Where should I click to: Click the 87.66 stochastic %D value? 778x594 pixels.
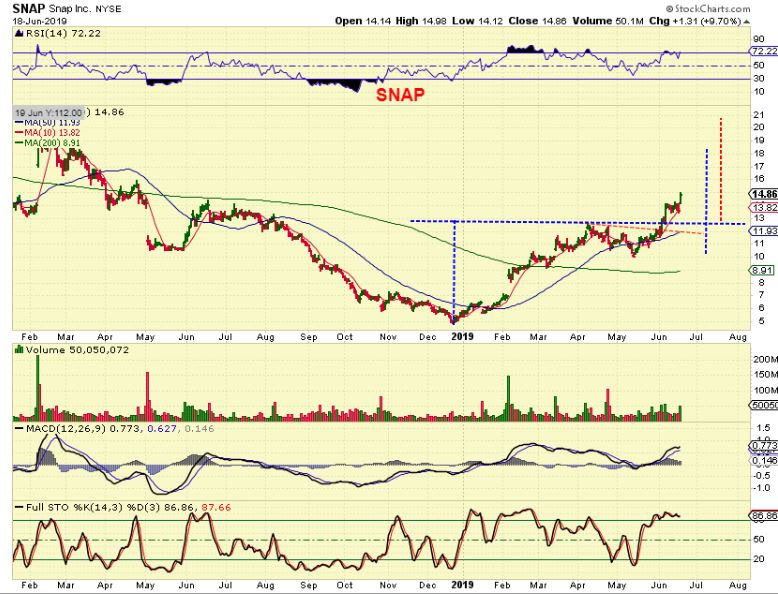point(216,507)
